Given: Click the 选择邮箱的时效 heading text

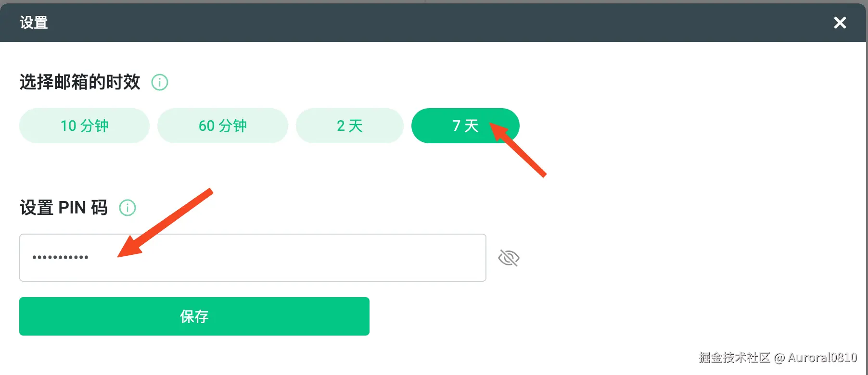Looking at the screenshot, I should tap(80, 82).
